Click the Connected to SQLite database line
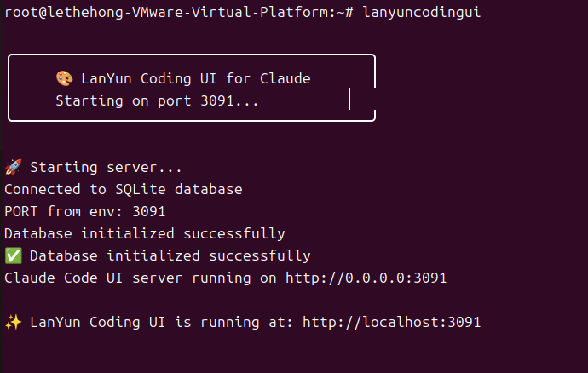 pyautogui.click(x=124, y=189)
